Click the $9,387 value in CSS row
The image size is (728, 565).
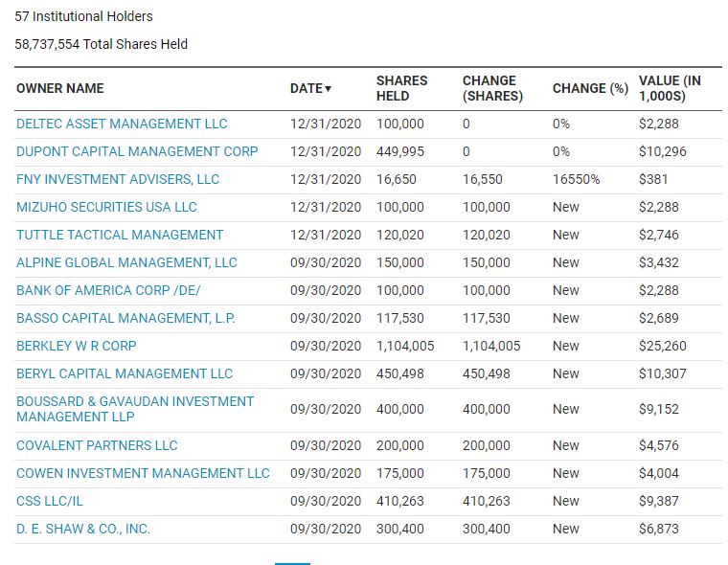click(658, 502)
